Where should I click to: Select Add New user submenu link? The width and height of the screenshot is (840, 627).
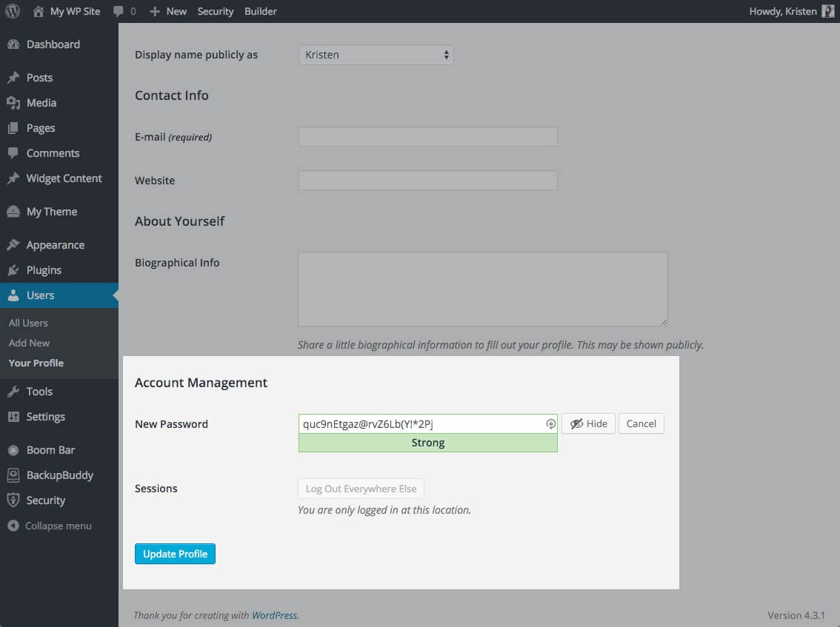(x=29, y=343)
